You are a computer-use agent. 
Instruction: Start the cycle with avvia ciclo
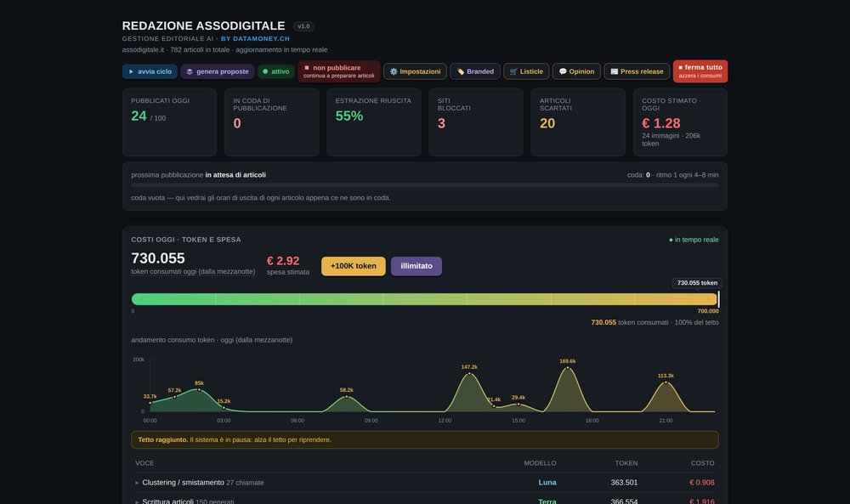pos(150,71)
